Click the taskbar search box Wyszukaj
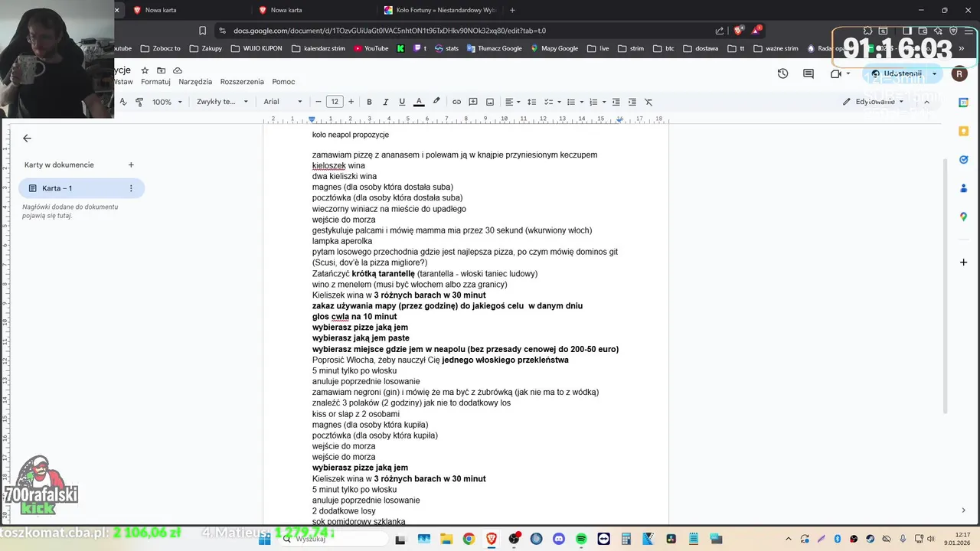980x551 pixels. [332, 539]
